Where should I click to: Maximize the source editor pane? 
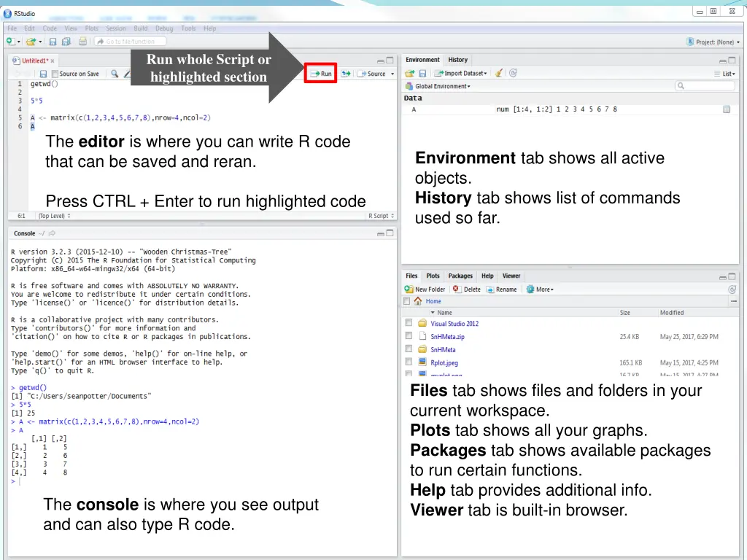tap(390, 61)
